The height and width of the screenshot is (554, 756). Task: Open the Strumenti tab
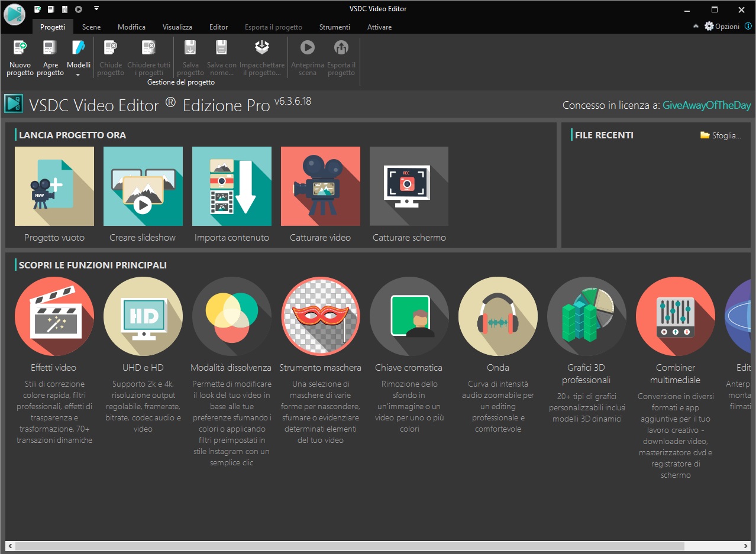pos(335,27)
